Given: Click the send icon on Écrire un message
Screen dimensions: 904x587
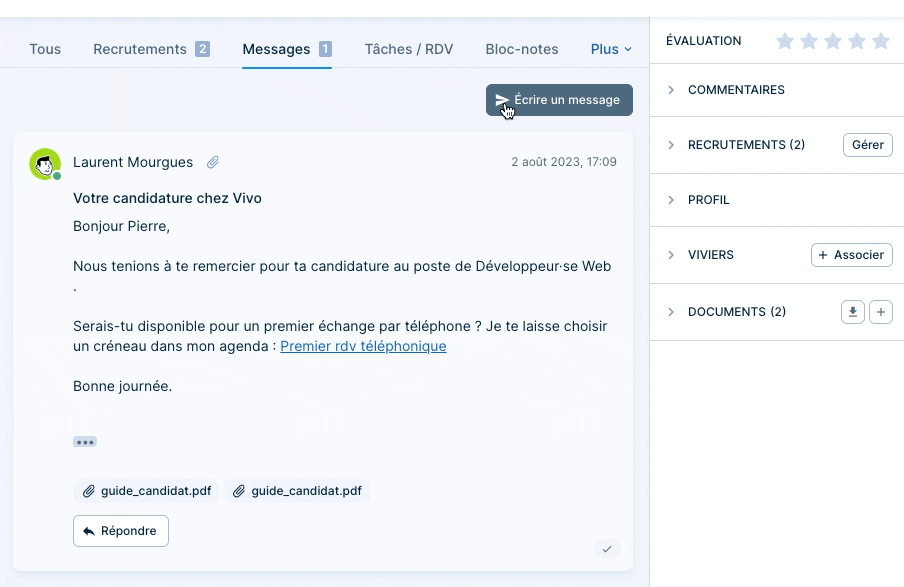Looking at the screenshot, I should [503, 100].
